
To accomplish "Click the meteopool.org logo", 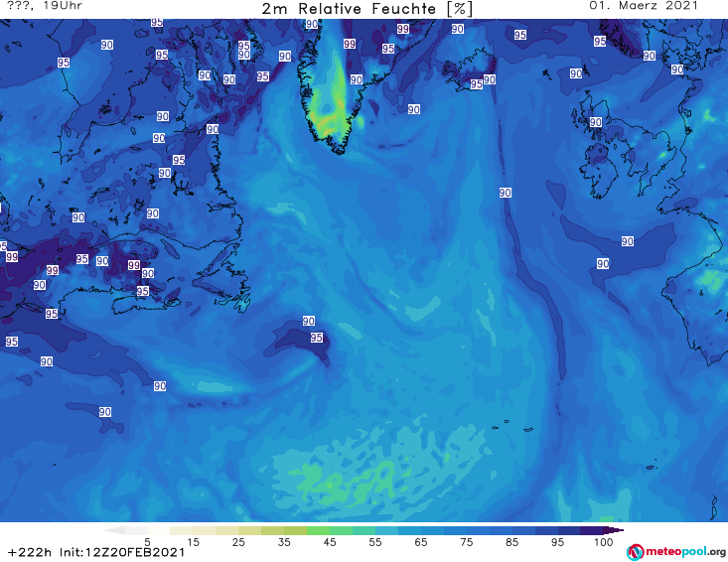I will (676, 552).
